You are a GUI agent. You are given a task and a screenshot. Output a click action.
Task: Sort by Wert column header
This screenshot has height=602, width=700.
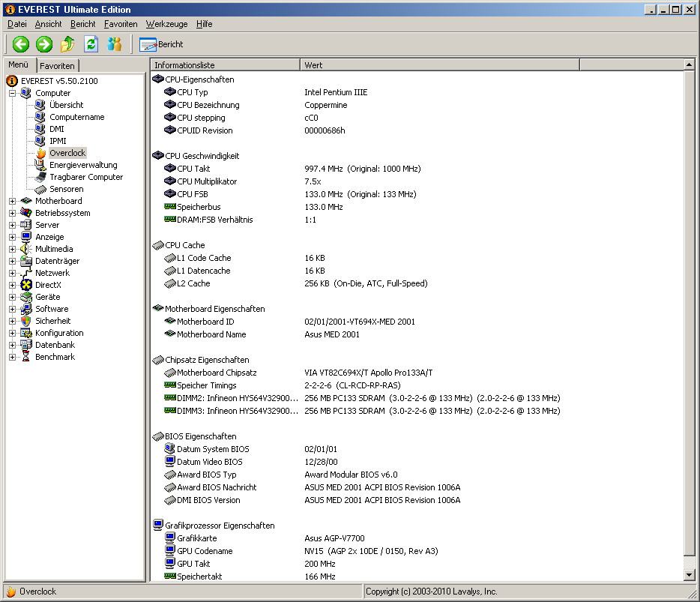pyautogui.click(x=440, y=65)
